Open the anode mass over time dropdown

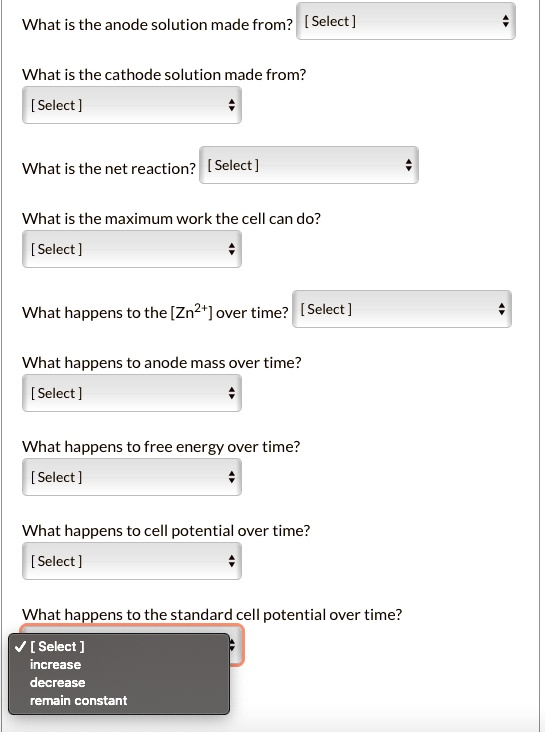click(x=132, y=393)
